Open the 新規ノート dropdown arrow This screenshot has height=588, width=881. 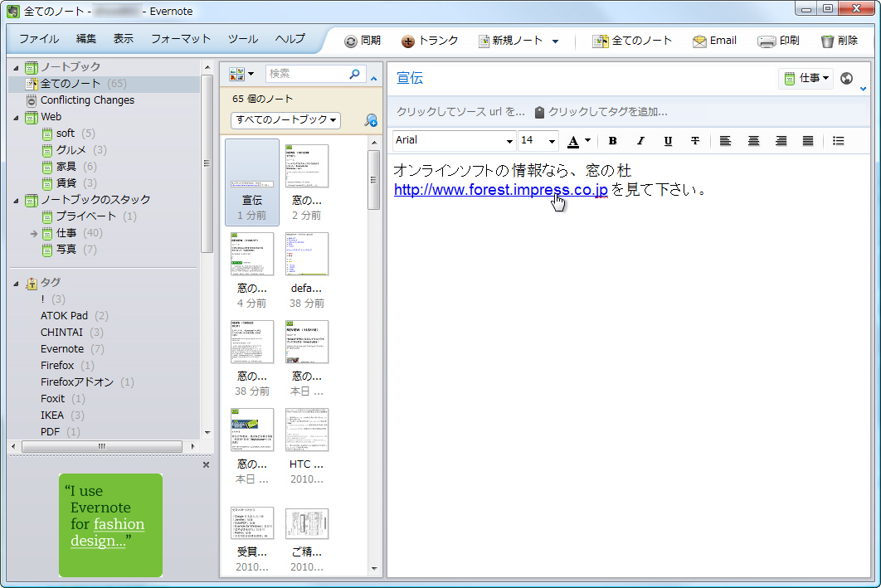pos(555,41)
